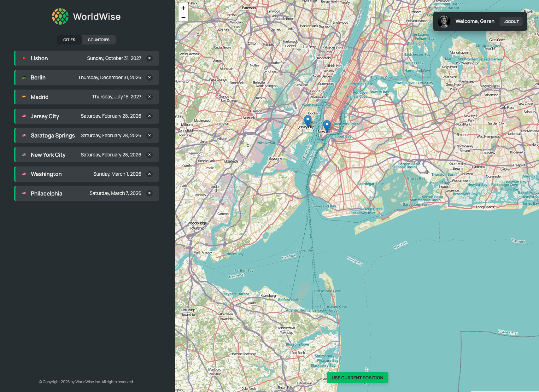Remove the Washington entry

[149, 174]
